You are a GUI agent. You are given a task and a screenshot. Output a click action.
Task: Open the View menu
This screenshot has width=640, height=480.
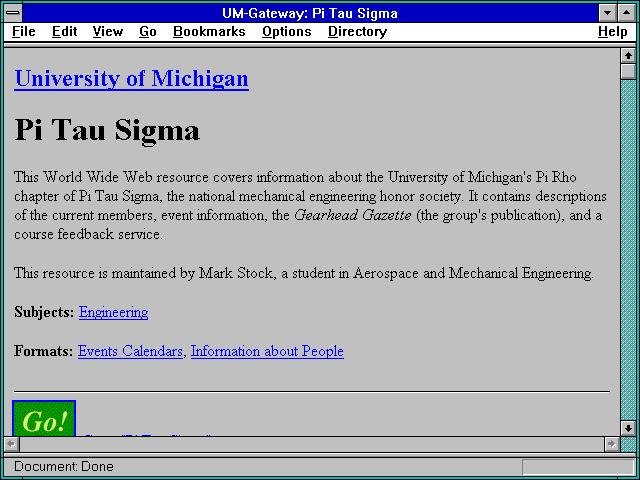(108, 32)
